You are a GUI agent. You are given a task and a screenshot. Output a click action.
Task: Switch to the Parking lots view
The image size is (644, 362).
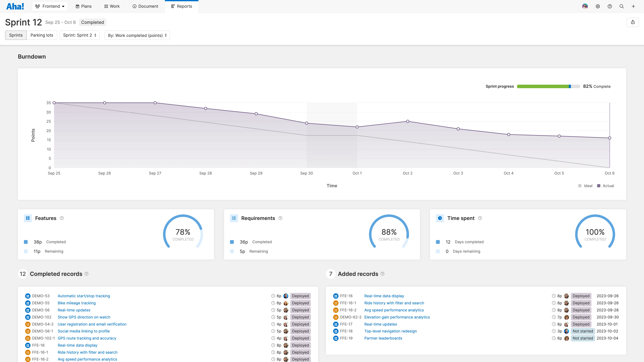click(42, 35)
